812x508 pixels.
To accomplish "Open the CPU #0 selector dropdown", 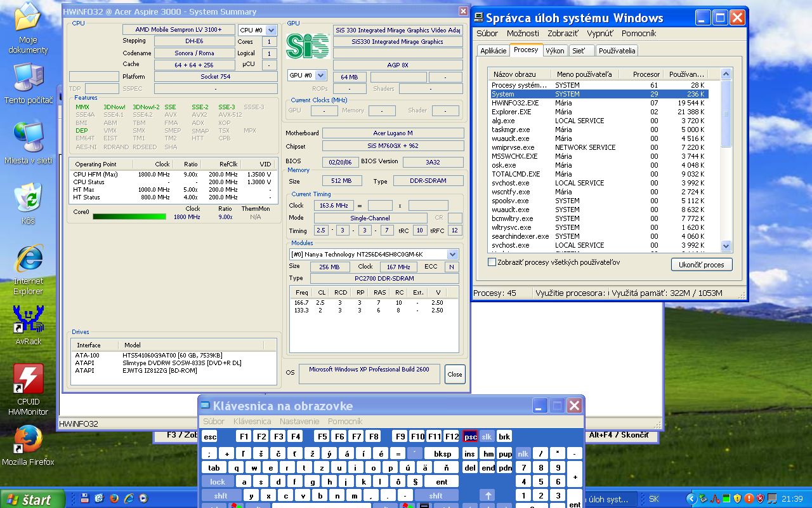I will [x=271, y=30].
